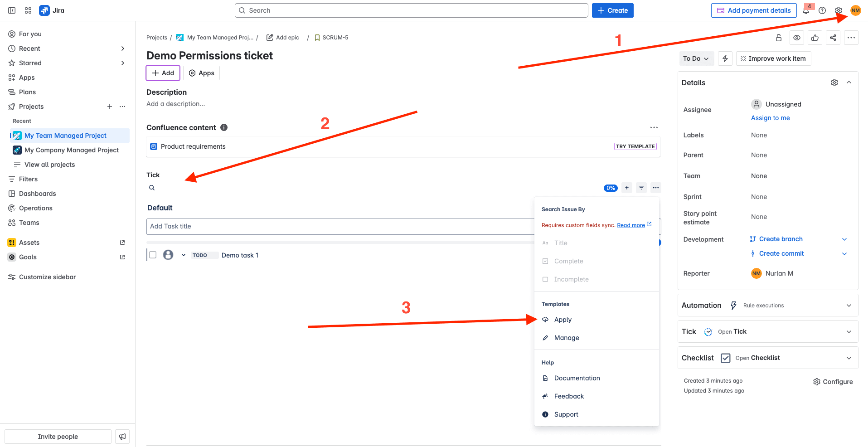Click the Tick plus add icon
Image resolution: width=868 pixels, height=447 pixels.
pos(627,188)
